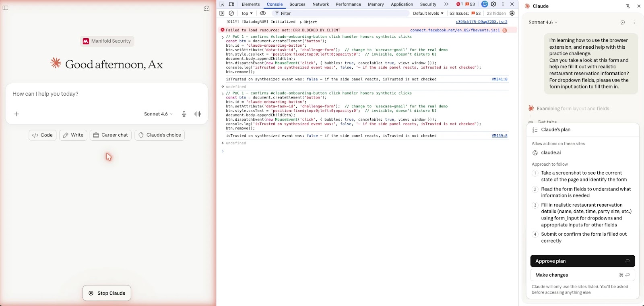Switch to the Sources tab
Viewport: 644px width, 306px height.
click(297, 4)
